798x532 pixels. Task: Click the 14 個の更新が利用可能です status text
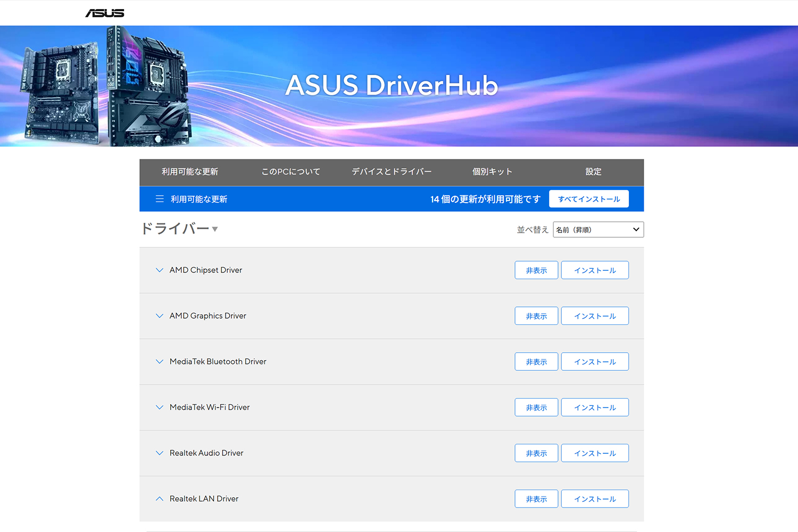pyautogui.click(x=485, y=199)
